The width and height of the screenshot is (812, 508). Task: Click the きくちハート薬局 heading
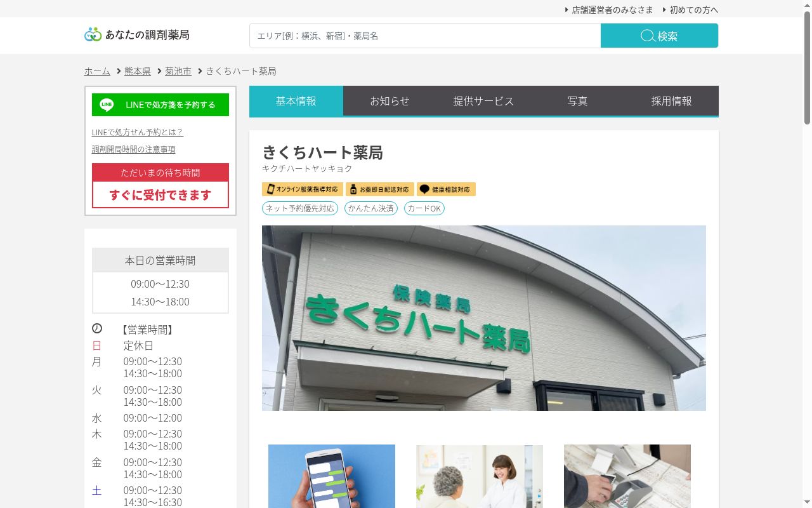pos(322,152)
